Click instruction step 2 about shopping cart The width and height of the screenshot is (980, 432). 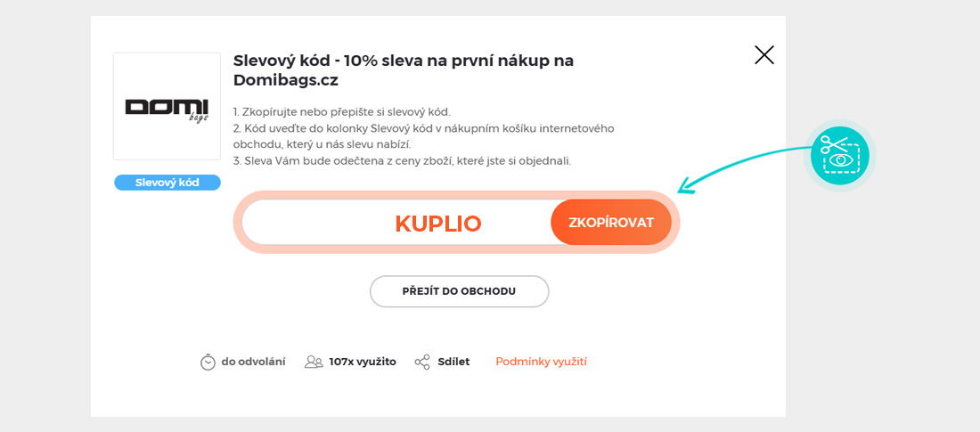[x=423, y=128]
